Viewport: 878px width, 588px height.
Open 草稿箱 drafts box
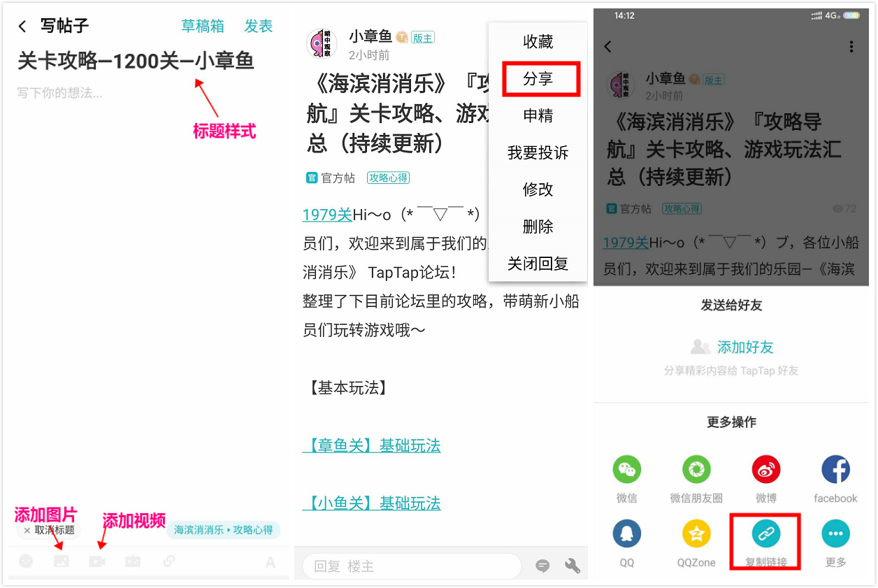pos(203,26)
